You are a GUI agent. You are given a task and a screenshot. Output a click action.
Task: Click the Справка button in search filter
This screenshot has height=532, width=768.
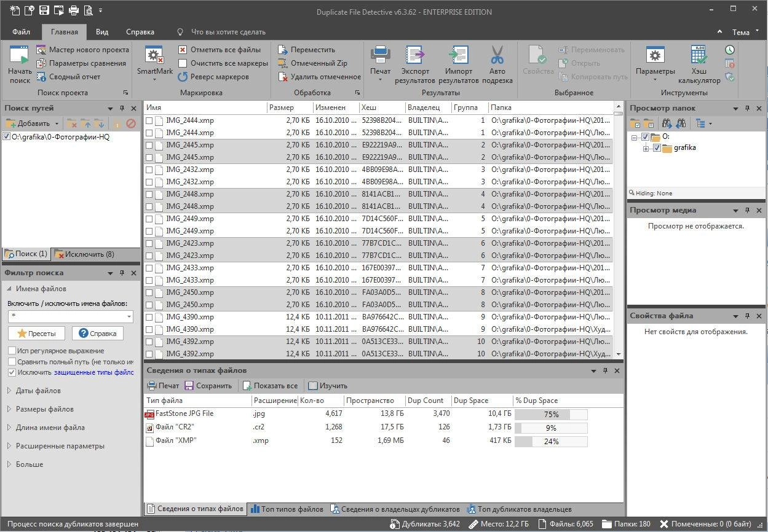97,333
